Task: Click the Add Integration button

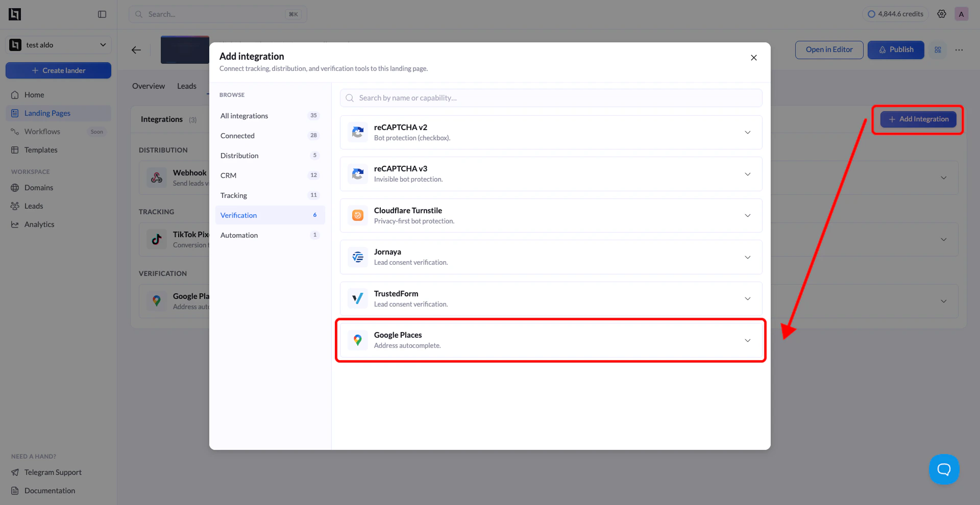Action: [918, 119]
